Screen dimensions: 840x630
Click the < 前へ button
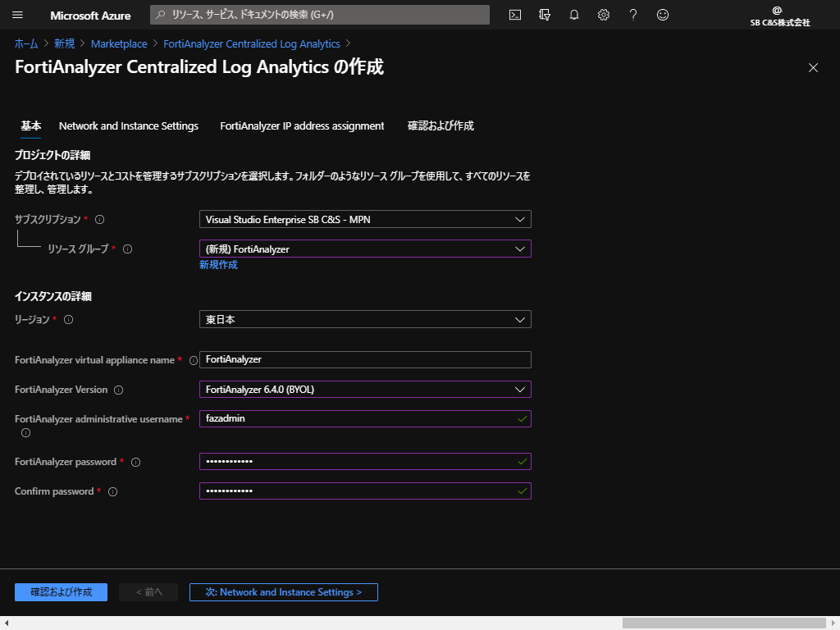(148, 592)
